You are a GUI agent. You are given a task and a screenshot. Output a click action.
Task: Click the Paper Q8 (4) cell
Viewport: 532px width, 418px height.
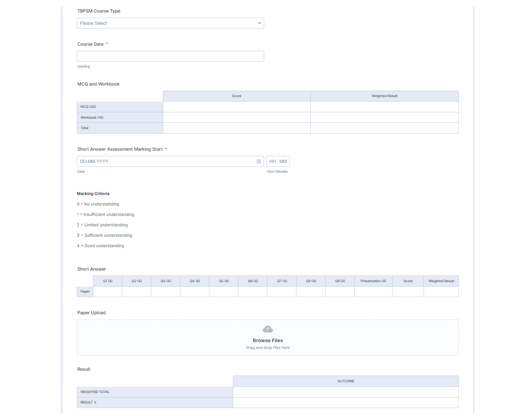tap(311, 291)
